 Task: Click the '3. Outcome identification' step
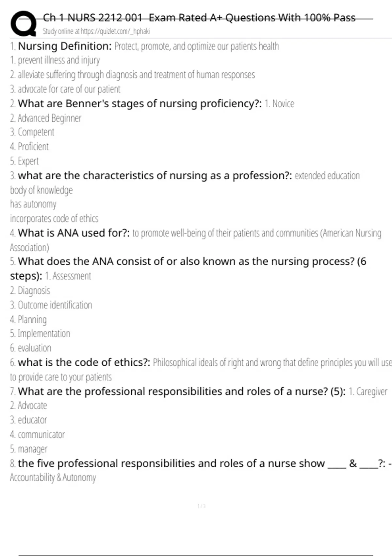coord(51,305)
